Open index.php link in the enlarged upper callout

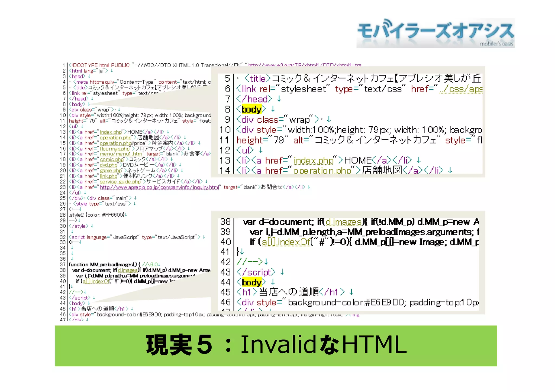tap(314, 161)
